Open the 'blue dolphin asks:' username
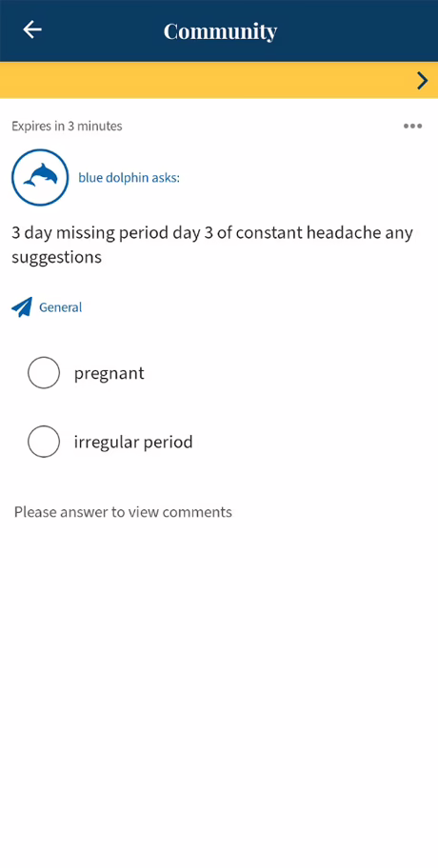 click(129, 178)
